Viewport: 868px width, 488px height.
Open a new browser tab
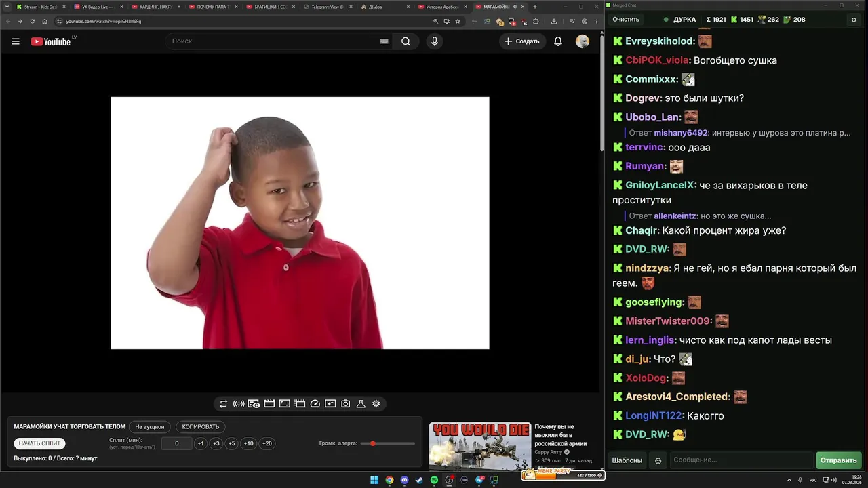pyautogui.click(x=535, y=7)
